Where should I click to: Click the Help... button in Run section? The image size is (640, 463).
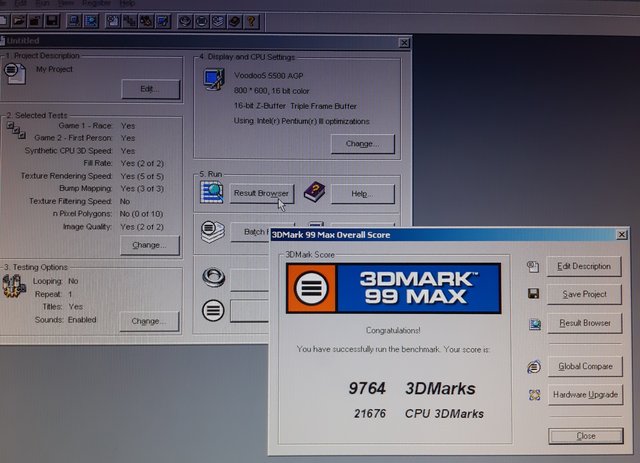click(362, 194)
